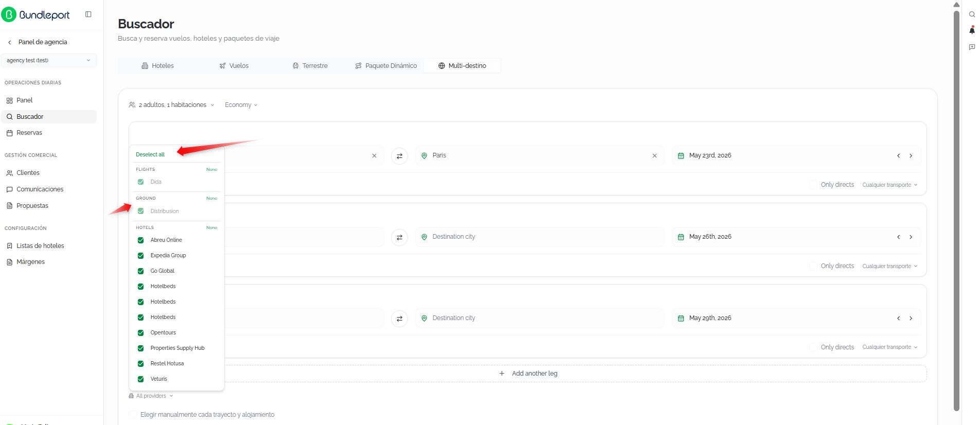Uncheck the Distribusion ground provider
980x425 pixels.
[x=140, y=211]
